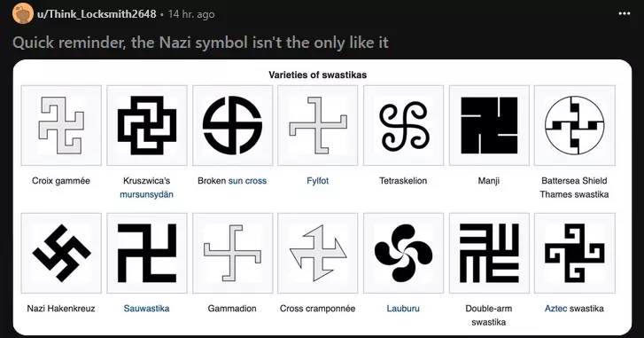This screenshot has height=338, width=644.
Task: Open the Lauburu symbol thumbnail
Action: [x=403, y=254]
